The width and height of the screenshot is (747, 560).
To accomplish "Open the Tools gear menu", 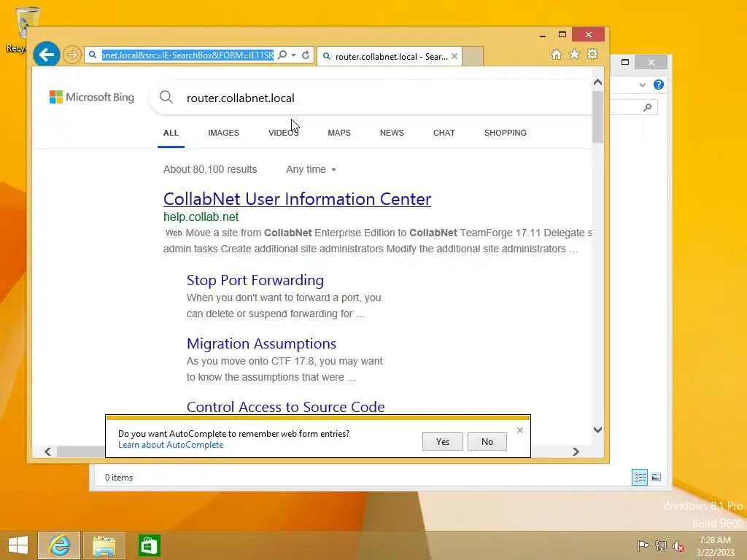I will [x=592, y=54].
